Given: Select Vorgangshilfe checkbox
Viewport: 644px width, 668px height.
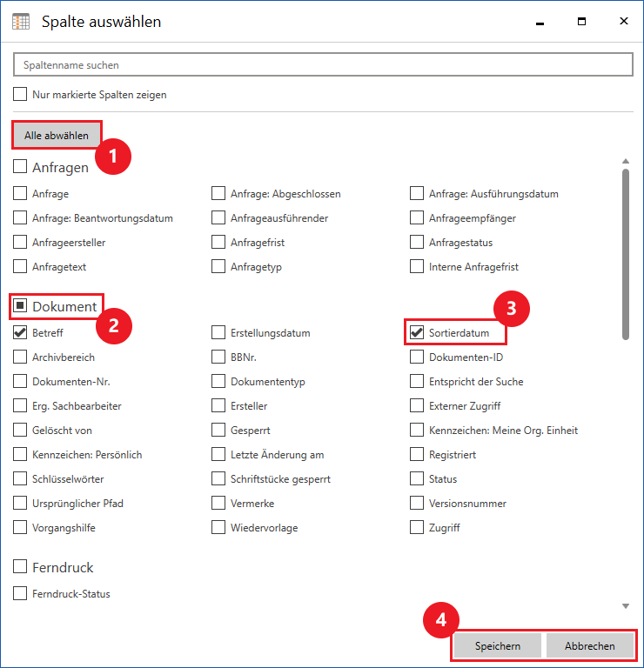Looking at the screenshot, I should point(20,526).
